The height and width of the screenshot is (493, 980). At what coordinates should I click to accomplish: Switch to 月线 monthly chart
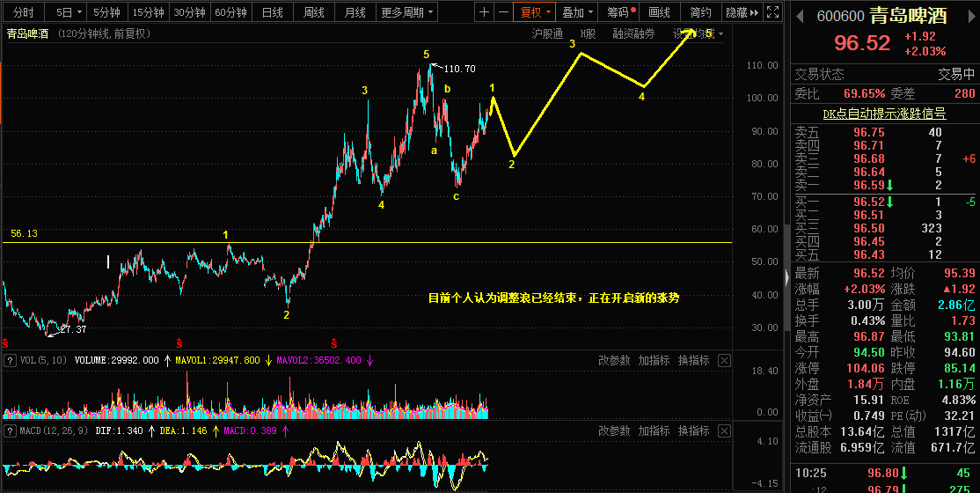[355, 12]
